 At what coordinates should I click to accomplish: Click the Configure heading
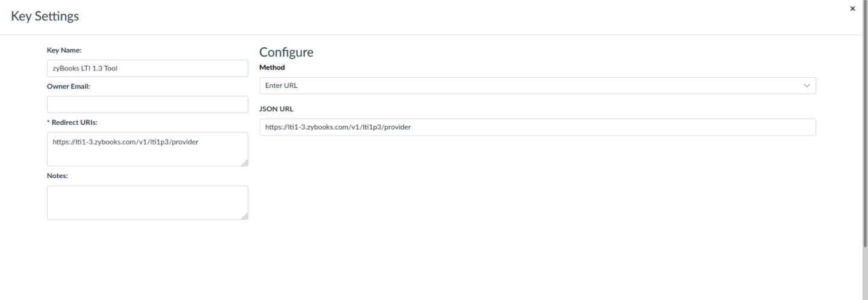coord(286,52)
